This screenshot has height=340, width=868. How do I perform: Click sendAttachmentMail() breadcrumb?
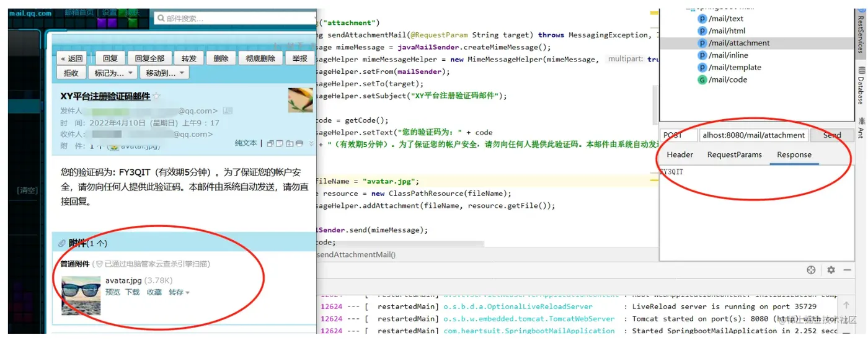click(x=356, y=254)
